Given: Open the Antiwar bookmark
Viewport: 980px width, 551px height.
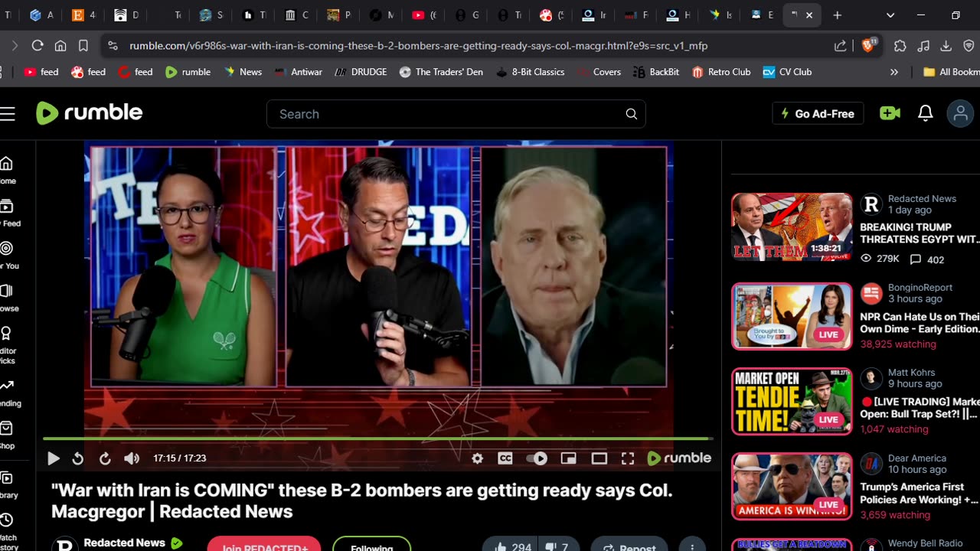Looking at the screenshot, I should [x=298, y=72].
